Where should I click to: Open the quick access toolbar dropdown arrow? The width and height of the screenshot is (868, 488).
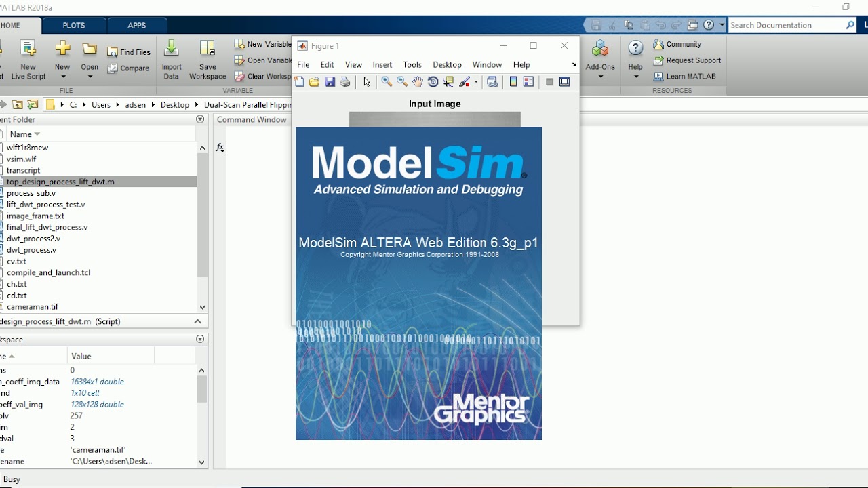click(x=722, y=25)
